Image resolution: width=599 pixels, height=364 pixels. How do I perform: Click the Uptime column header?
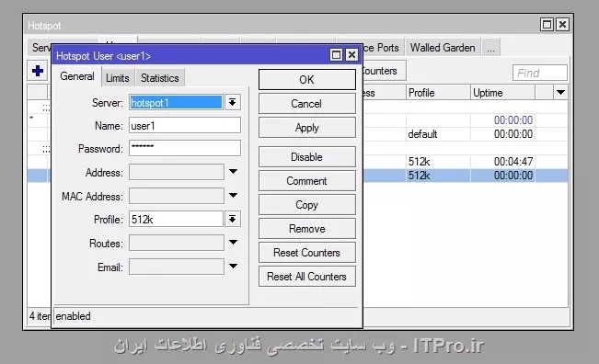click(x=502, y=93)
